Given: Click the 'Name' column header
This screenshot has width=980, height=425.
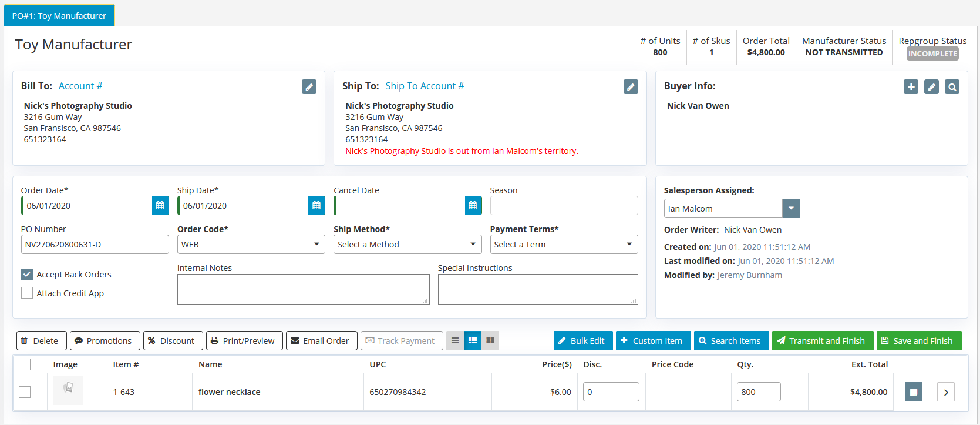Looking at the screenshot, I should click(210, 364).
